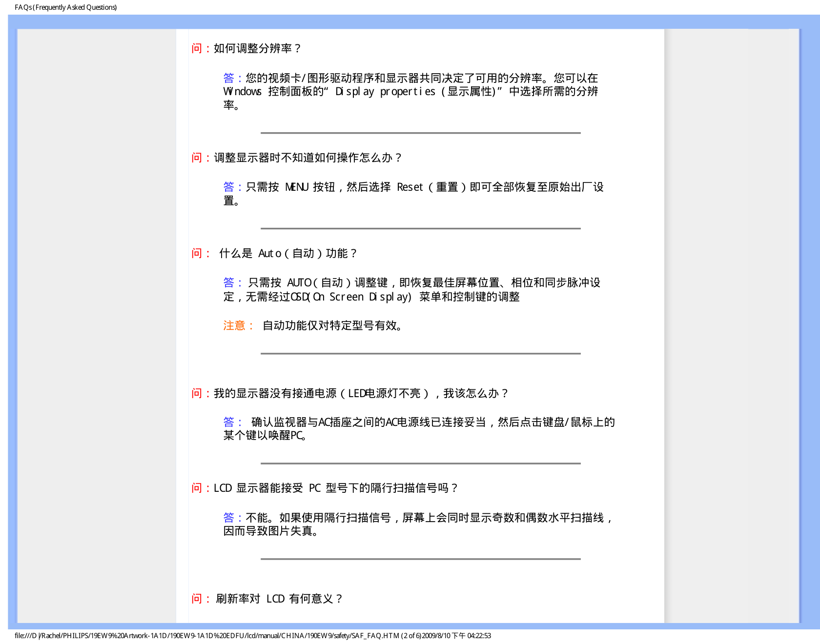The height and width of the screenshot is (644, 820).
Task: Click the answer line '只需按 AUTO (自动) 调整键'
Action: [424, 282]
